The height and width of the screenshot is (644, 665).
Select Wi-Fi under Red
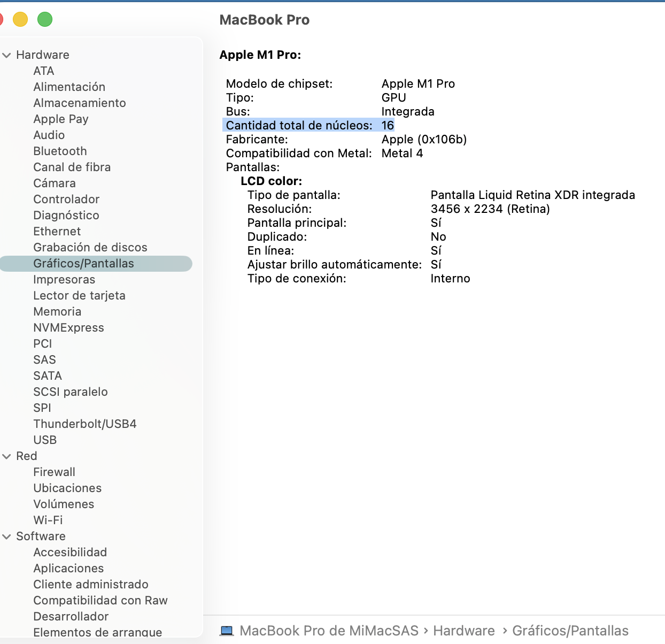point(48,520)
